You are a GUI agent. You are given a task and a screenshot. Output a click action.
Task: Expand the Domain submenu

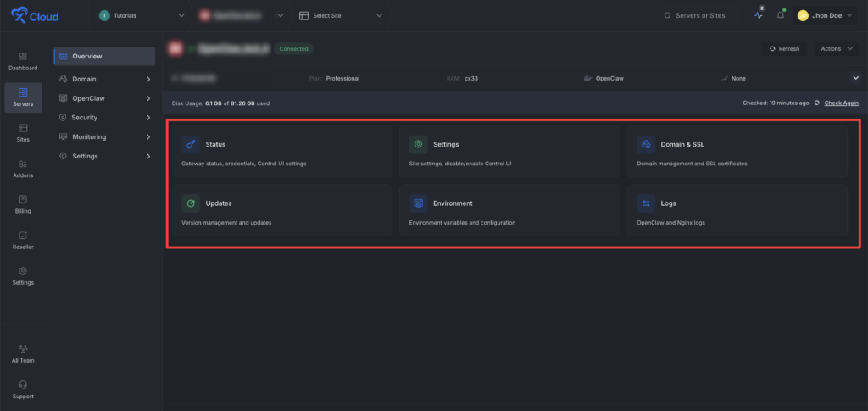tap(148, 79)
